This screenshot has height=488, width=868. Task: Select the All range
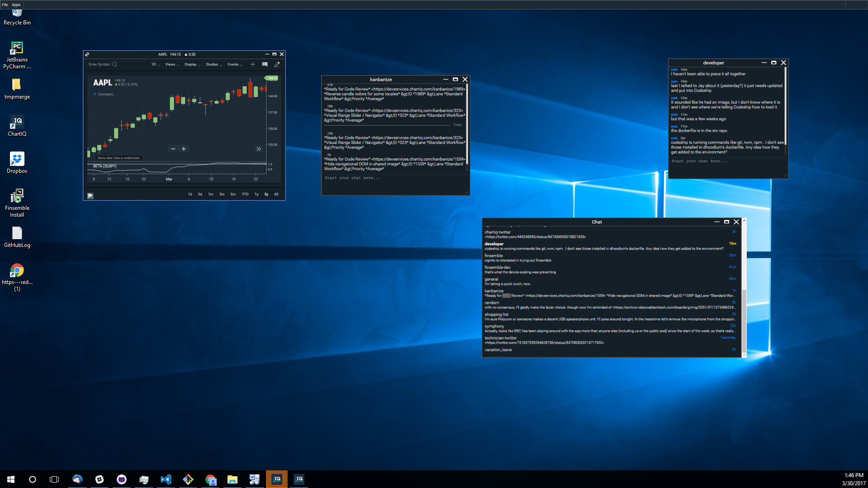point(276,194)
